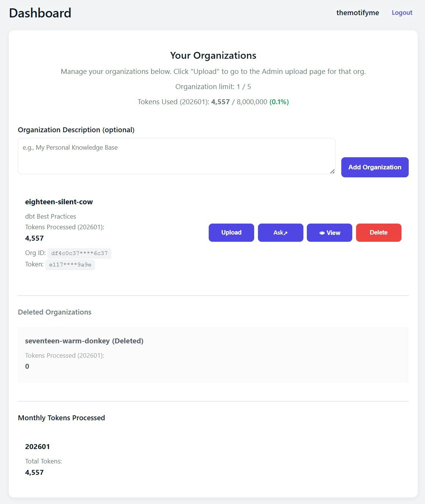Viewport: 425px width, 504px height.
Task: Click the masked Org ID code to copy it
Action: coord(79,253)
